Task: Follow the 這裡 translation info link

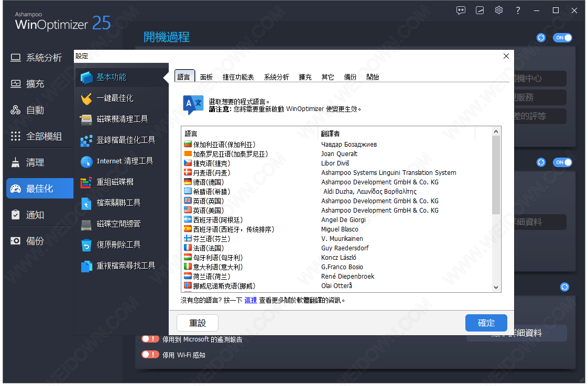Action: click(x=251, y=300)
